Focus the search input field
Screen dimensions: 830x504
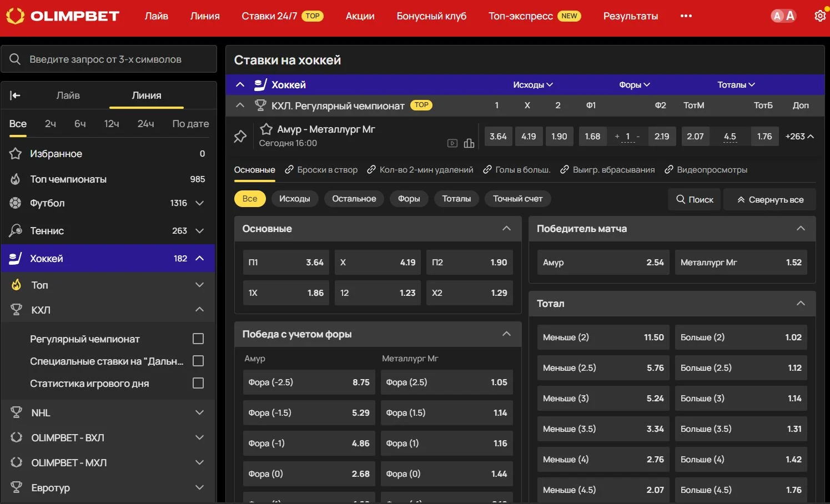click(117, 59)
